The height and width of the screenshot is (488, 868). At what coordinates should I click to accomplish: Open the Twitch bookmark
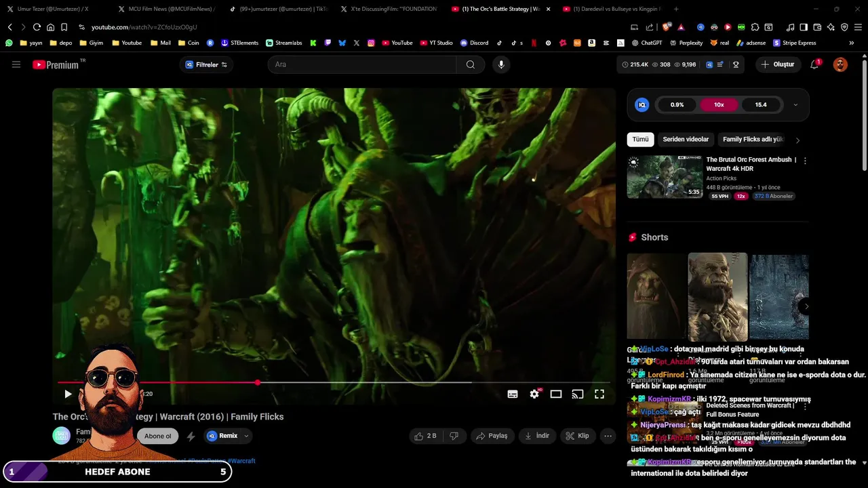pos(328,43)
